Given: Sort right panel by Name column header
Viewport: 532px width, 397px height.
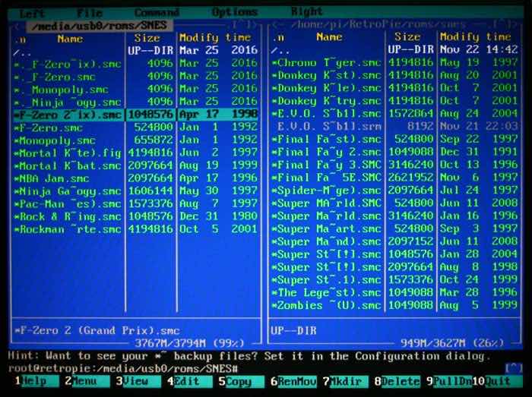Looking at the screenshot, I should pos(329,37).
